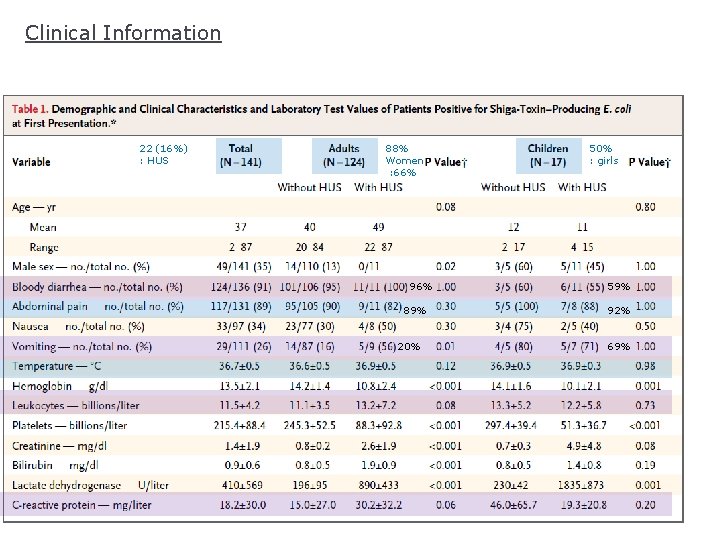Select the age P value '0.08'
Image resolution: width=720 pixels, height=540 pixels.
[x=445, y=208]
